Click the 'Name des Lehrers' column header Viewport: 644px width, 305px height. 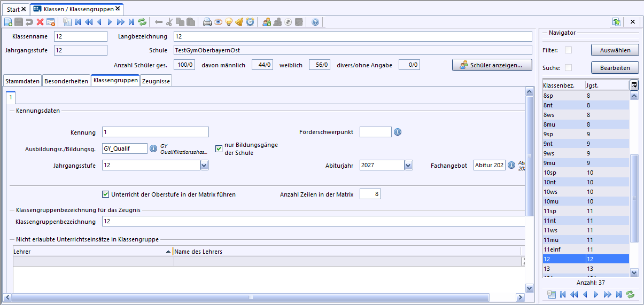pos(347,252)
